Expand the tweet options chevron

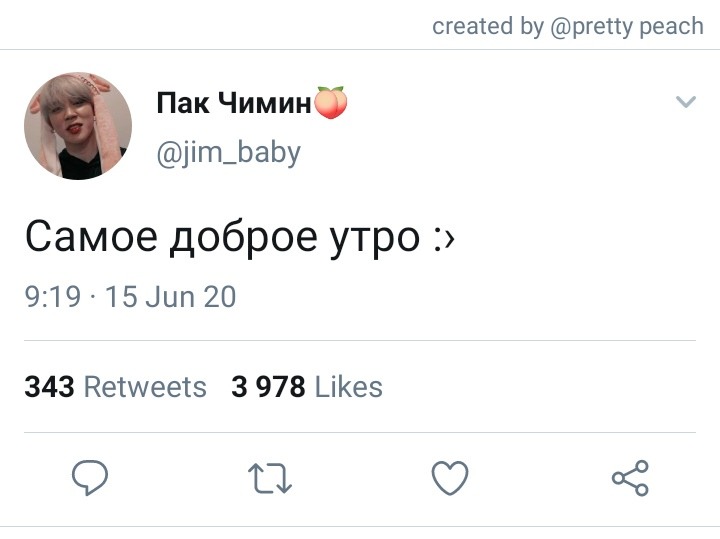click(x=686, y=101)
